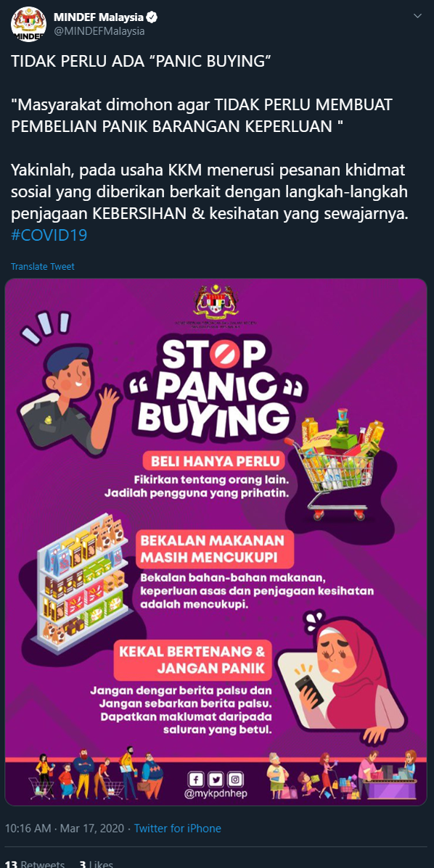Click the KEKAL BERTENANG & JANGAN PANIK banner

[x=193, y=660]
